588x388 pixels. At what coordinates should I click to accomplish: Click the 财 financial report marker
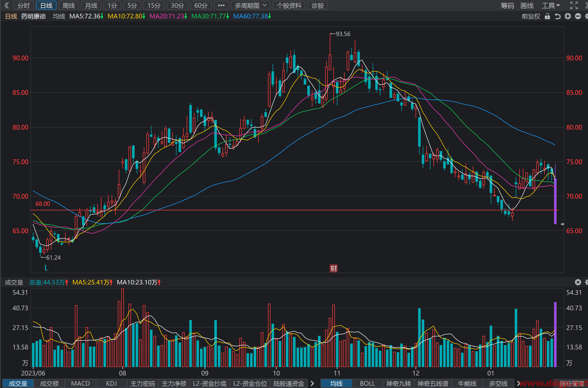334,268
